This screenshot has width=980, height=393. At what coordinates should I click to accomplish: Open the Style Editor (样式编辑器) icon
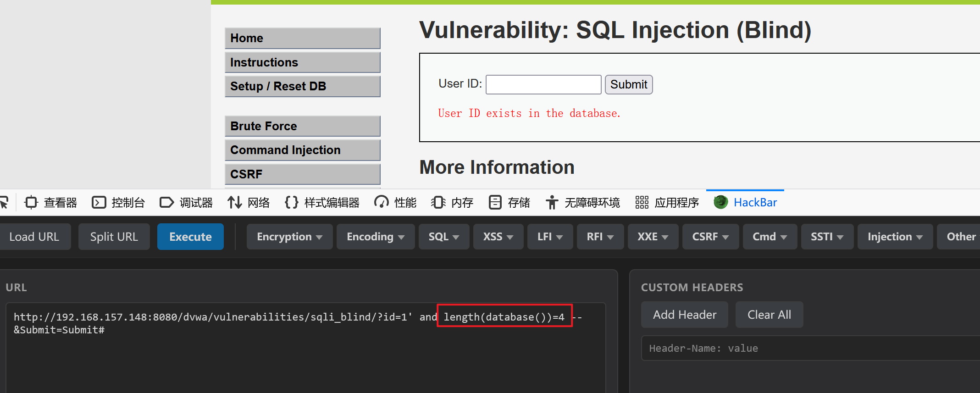click(291, 202)
